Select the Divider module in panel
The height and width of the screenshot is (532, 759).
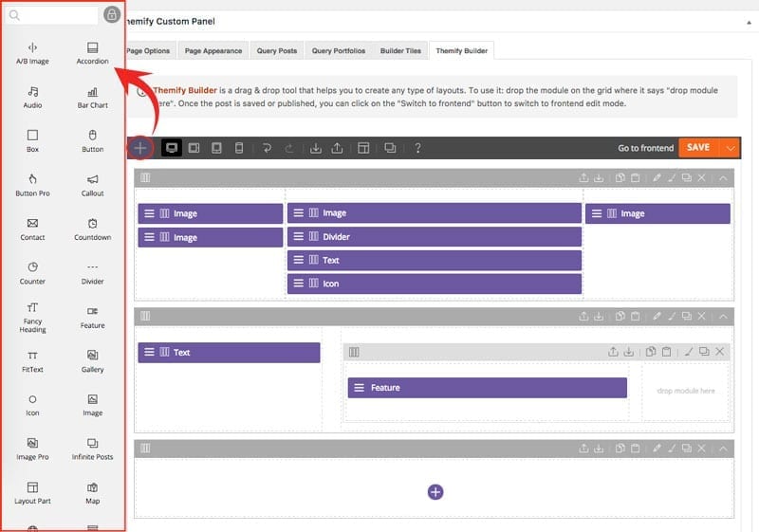[92, 273]
